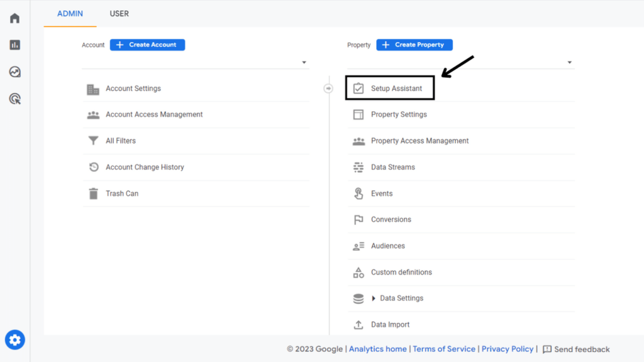
Task: Switch to the USER tab
Action: [x=119, y=13]
